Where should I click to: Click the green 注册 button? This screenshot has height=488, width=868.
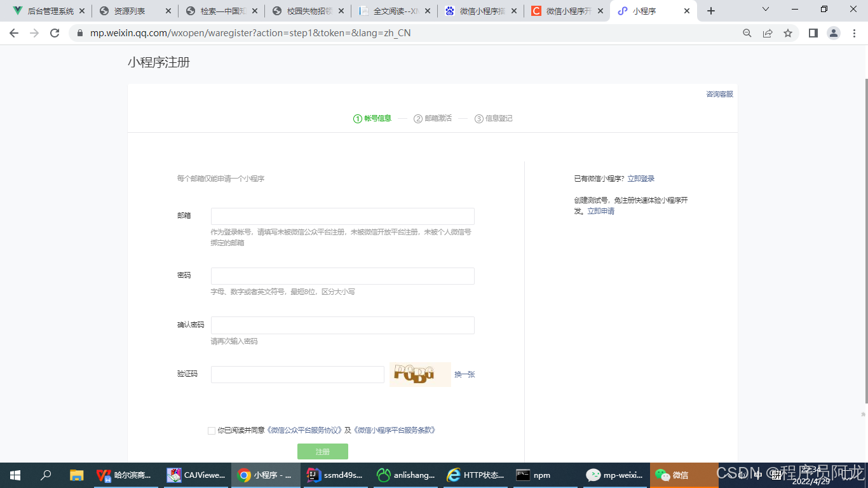(x=323, y=452)
